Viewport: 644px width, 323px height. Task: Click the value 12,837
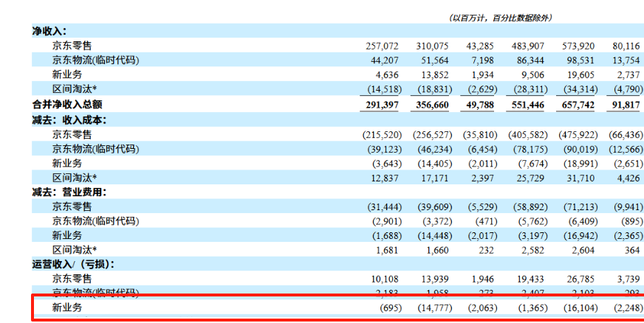(385, 178)
